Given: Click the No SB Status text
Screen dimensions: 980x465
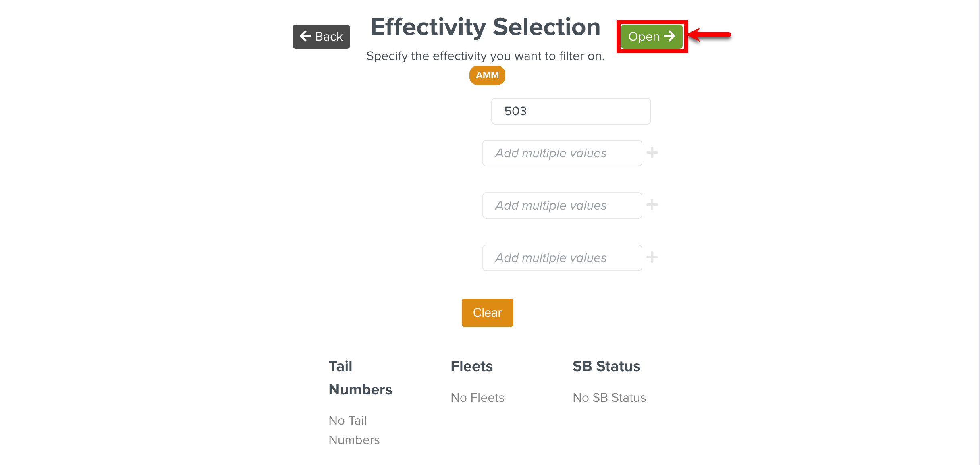Looking at the screenshot, I should click(609, 398).
